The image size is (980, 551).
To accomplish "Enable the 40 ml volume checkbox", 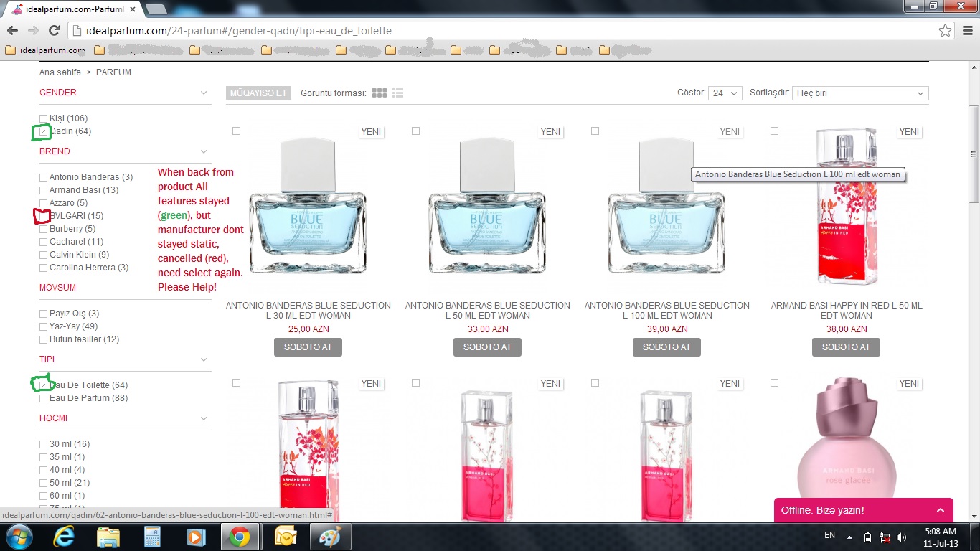I will click(44, 470).
